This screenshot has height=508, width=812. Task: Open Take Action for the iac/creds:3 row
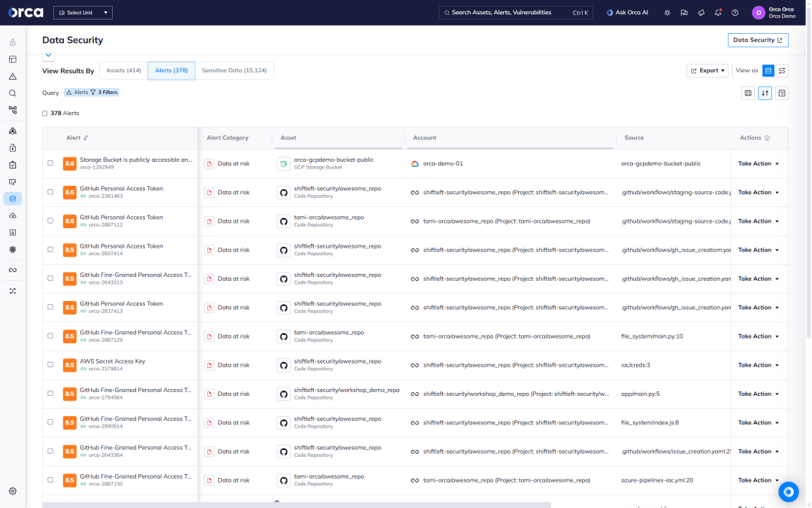(x=758, y=365)
